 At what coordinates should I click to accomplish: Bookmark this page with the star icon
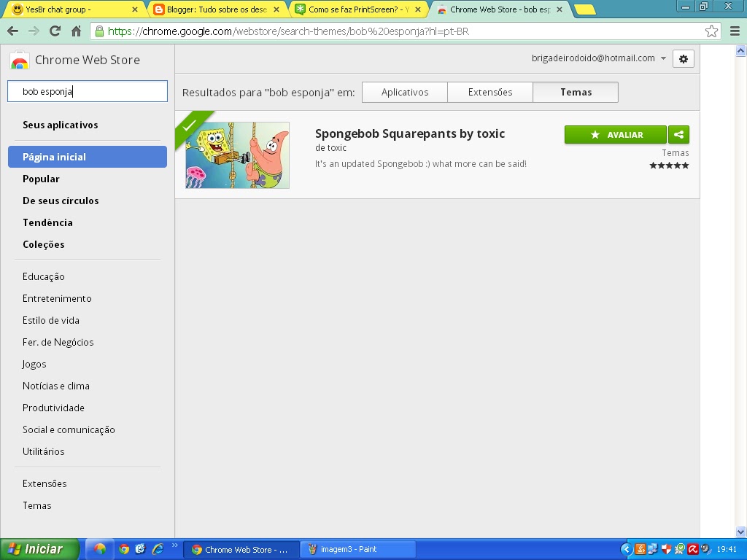711,31
